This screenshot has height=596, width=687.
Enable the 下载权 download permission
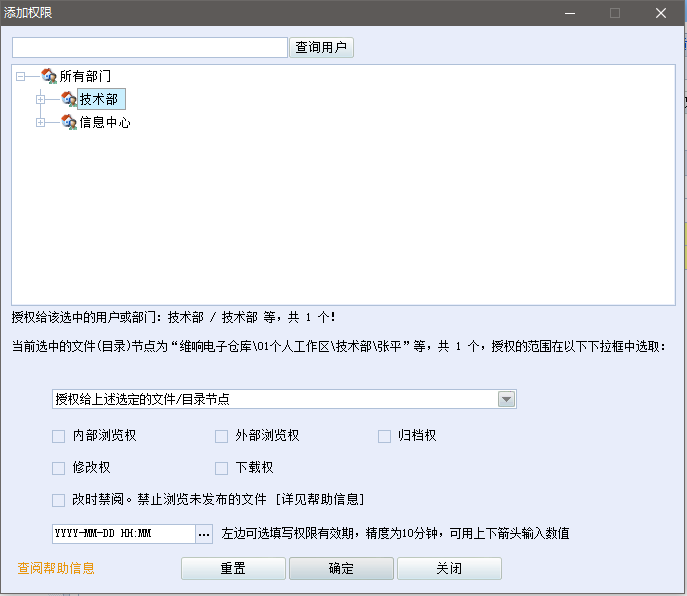221,467
